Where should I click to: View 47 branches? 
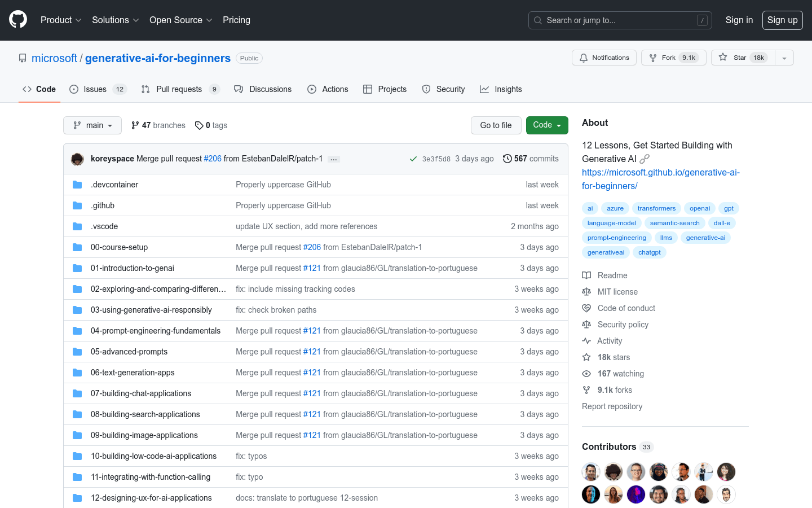coord(158,125)
